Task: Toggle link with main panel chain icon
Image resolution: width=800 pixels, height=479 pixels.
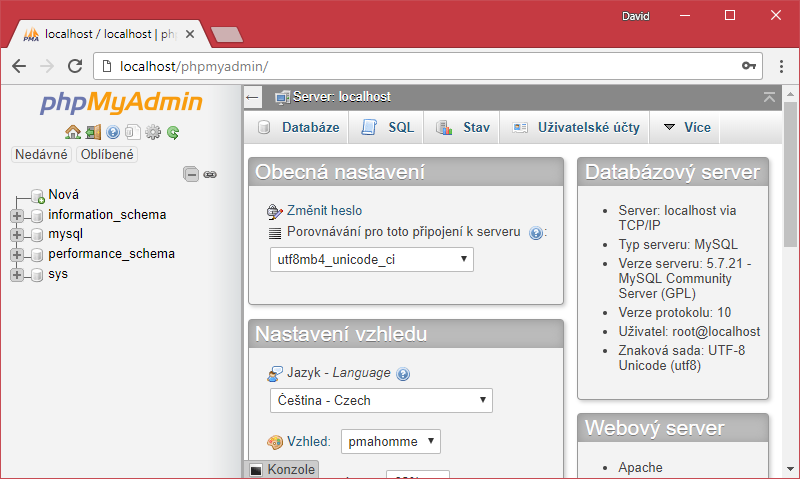Action: [210, 174]
